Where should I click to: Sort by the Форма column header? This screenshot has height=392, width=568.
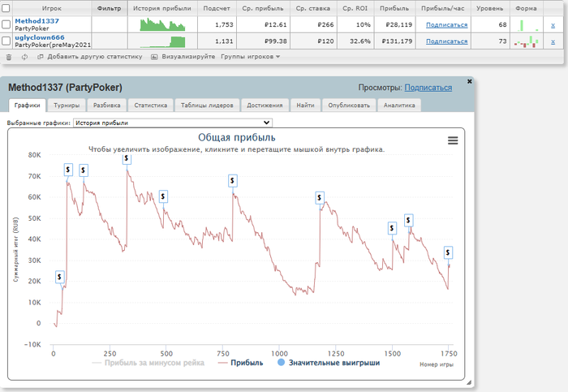[527, 8]
